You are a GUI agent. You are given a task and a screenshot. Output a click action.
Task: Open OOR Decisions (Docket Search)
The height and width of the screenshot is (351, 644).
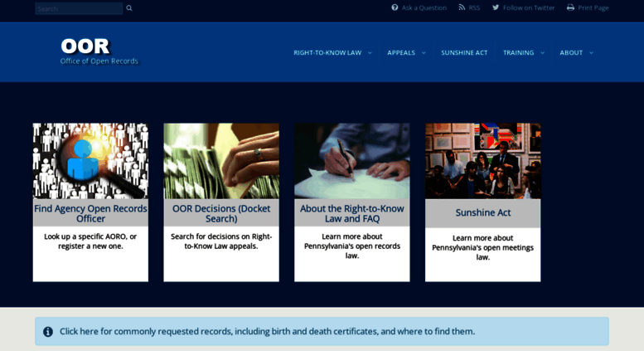point(221,213)
